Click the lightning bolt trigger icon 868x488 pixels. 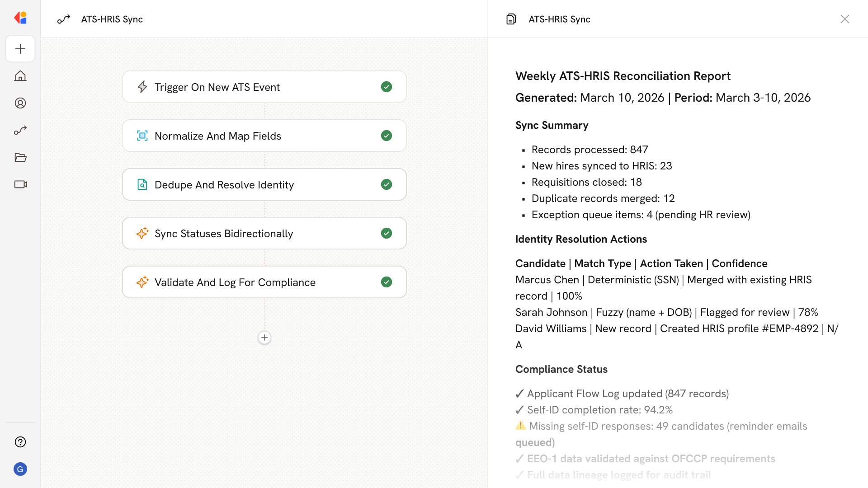tap(142, 87)
